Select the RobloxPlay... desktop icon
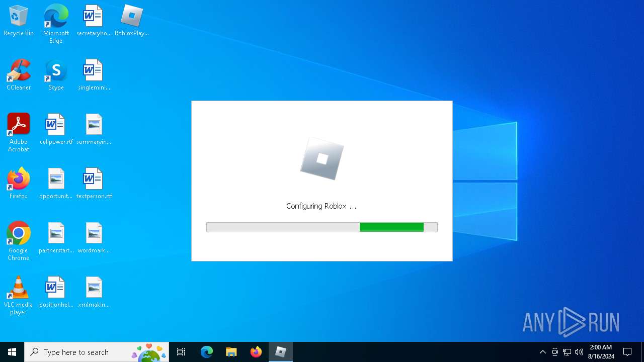The width and height of the screenshot is (644, 362). (132, 21)
